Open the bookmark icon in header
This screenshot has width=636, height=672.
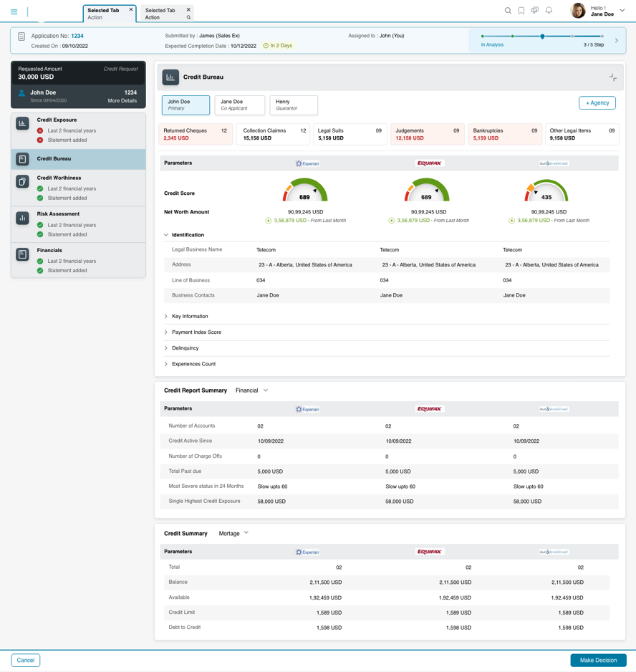pyautogui.click(x=521, y=11)
